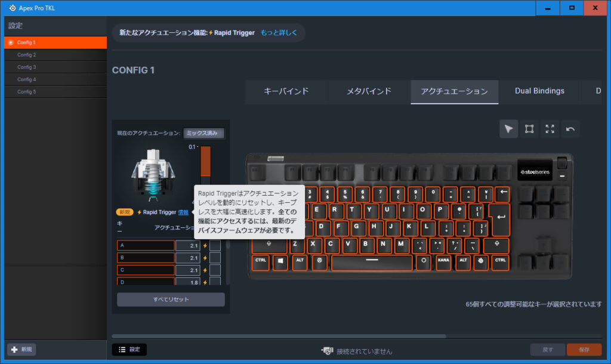This screenshot has height=364, width=611.
Task: Click the horizontal scrollbar at the bottom
Action: (279, 336)
